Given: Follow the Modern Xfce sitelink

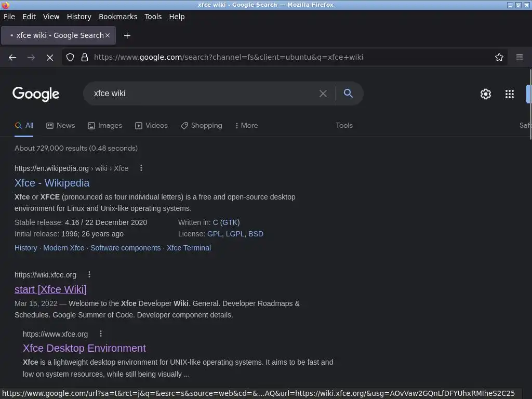Looking at the screenshot, I should pos(64,248).
